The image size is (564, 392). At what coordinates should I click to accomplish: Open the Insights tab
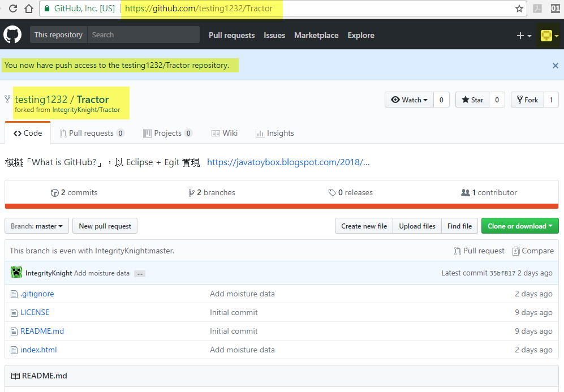pos(275,133)
